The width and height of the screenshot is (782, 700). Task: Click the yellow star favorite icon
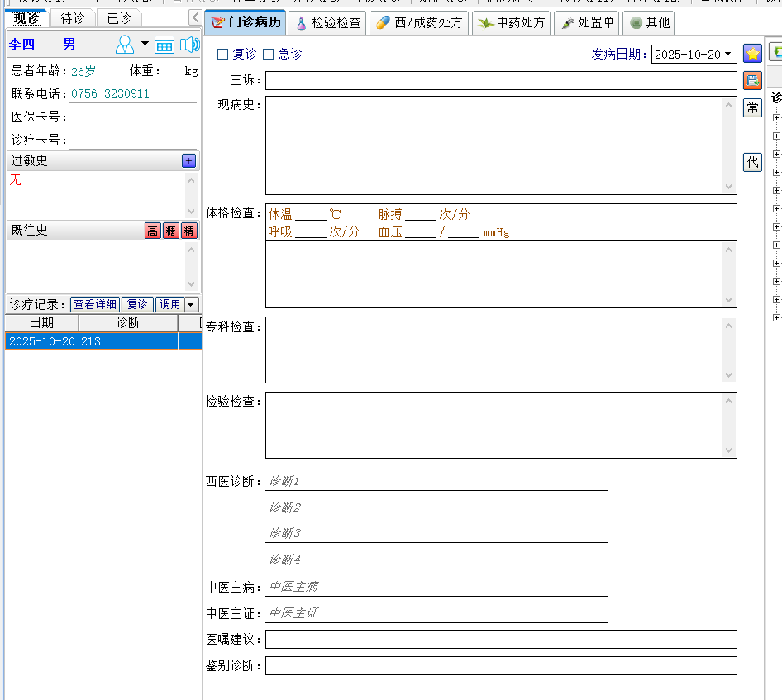coord(752,54)
